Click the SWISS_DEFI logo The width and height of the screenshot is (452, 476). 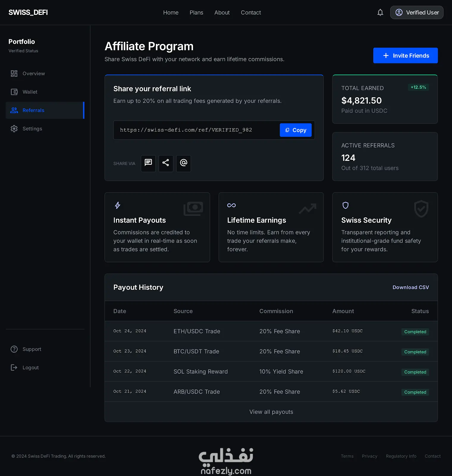(x=28, y=12)
